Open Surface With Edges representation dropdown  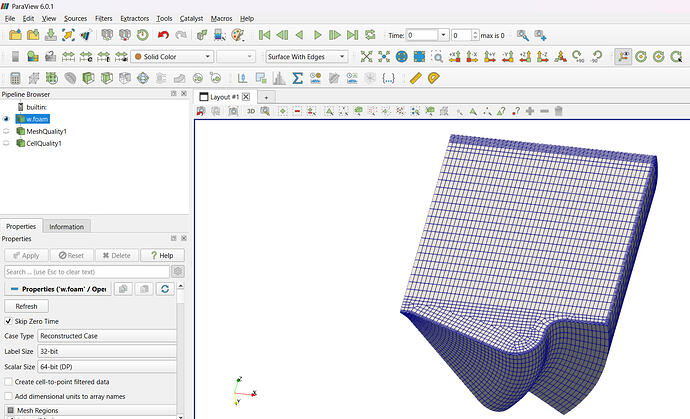306,57
